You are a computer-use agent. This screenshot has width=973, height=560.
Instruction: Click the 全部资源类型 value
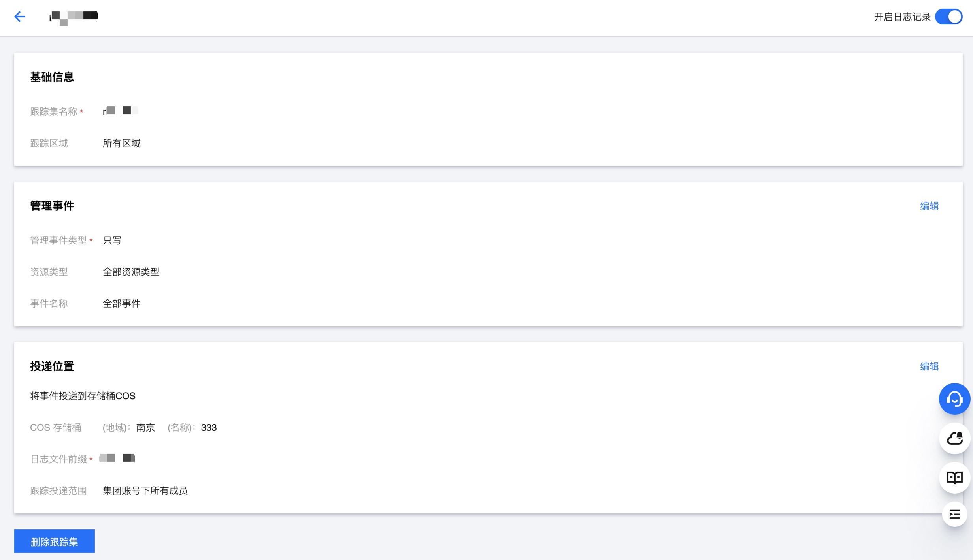coord(131,272)
